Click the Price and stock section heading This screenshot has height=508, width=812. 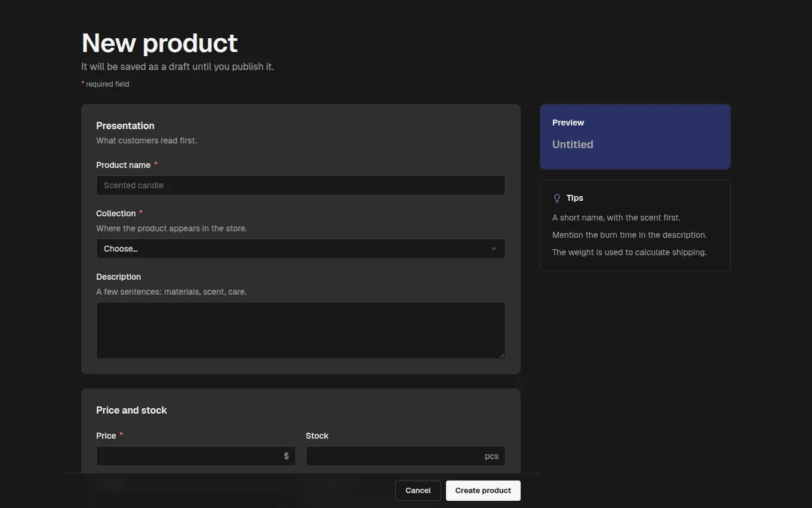pos(131,410)
